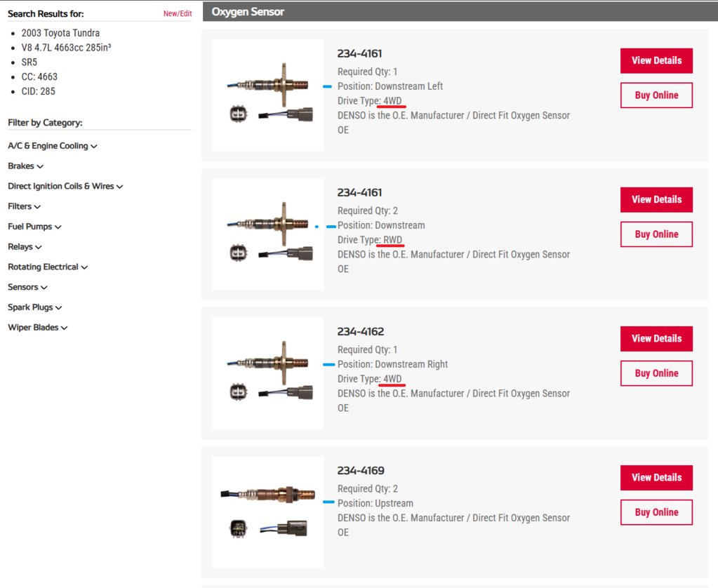Screen dimensions: 718x588
Task: Buy Online the 234-4162 Downstream Right sensor
Action: [656, 373]
